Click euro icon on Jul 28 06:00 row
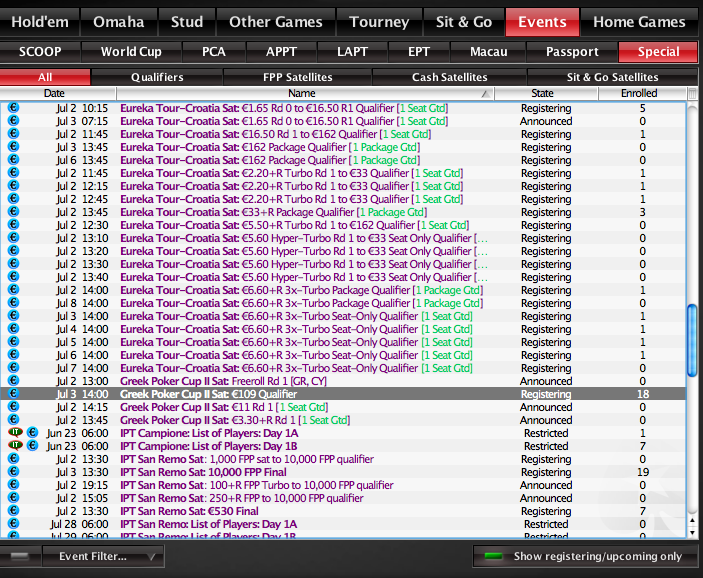 13,523
